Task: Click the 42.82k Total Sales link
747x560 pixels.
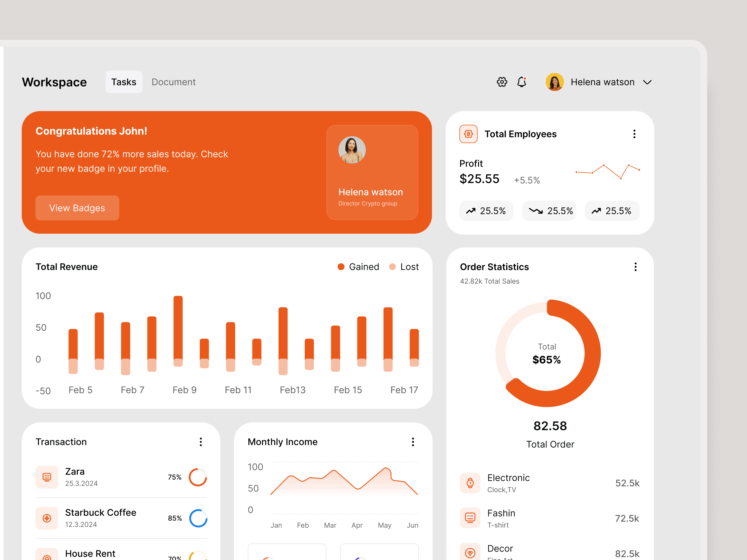Action: pos(489,281)
